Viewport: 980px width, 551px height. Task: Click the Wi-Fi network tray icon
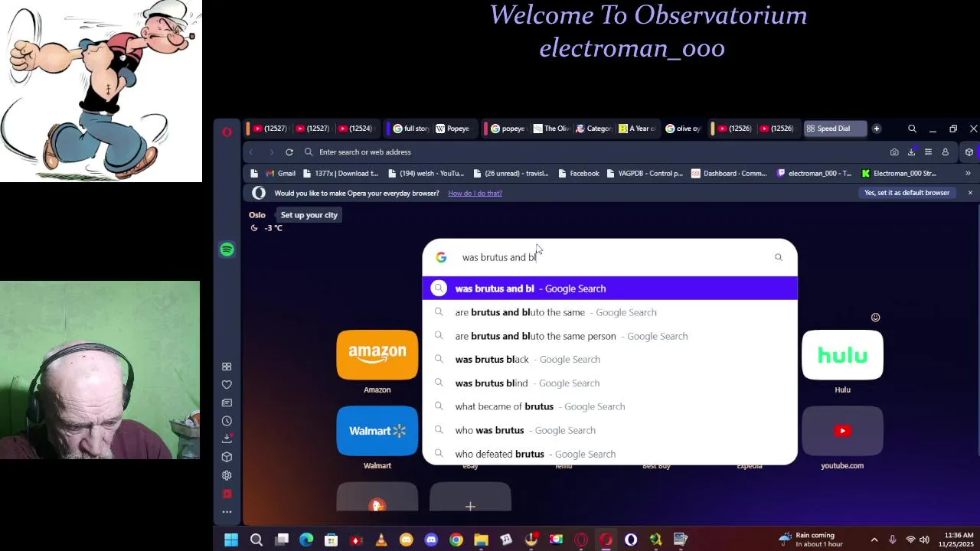point(910,540)
